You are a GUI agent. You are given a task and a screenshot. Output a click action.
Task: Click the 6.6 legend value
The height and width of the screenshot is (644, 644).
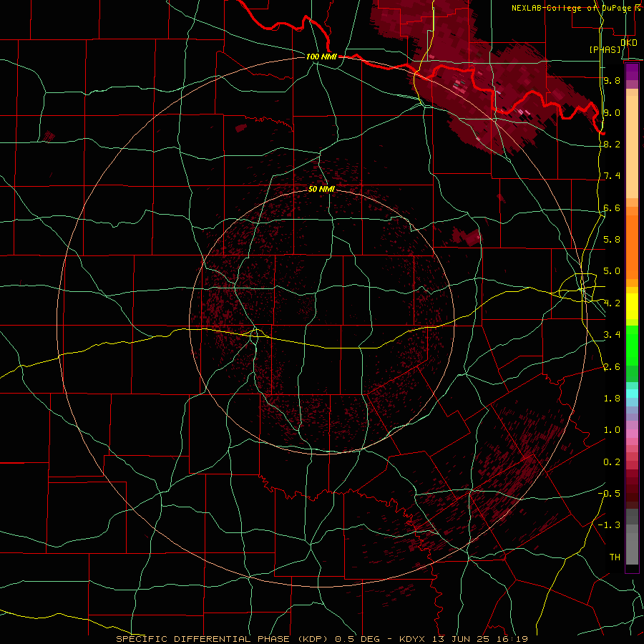[612, 208]
